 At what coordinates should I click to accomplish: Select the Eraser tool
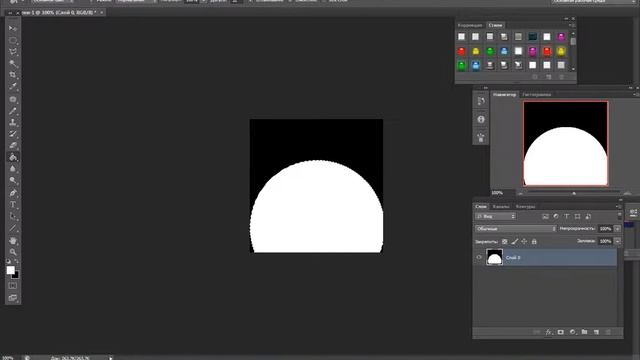click(13, 145)
